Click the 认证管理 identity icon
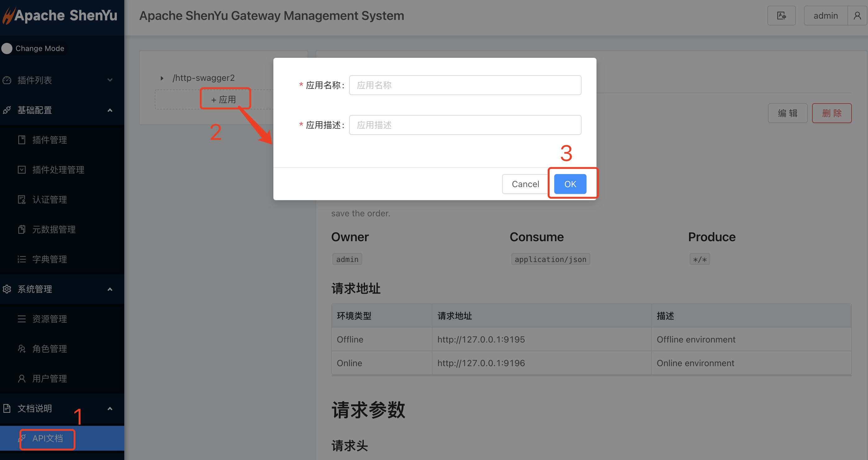The width and height of the screenshot is (868, 460). pyautogui.click(x=21, y=199)
